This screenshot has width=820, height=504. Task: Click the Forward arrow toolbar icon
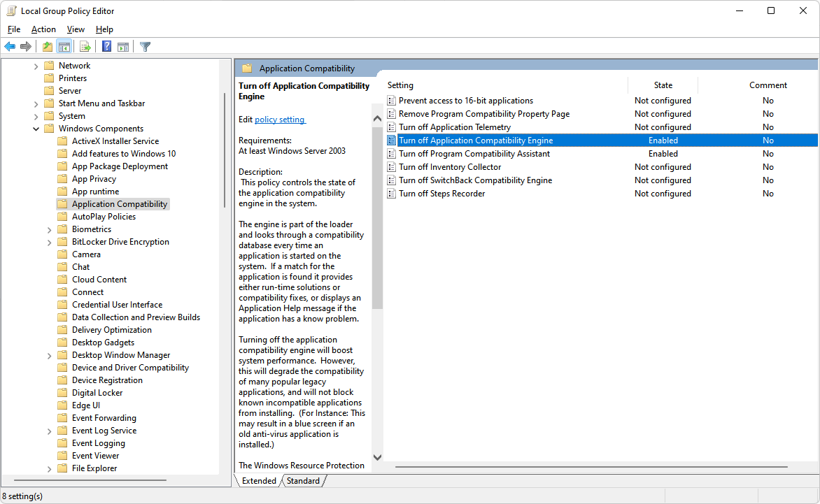pyautogui.click(x=26, y=46)
